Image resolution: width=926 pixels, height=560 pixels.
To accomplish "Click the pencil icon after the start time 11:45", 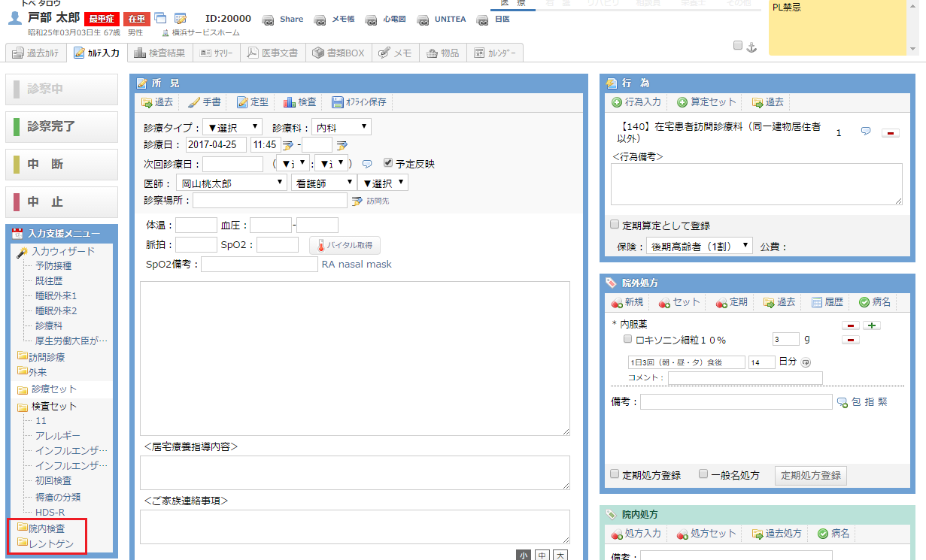I will [287, 145].
